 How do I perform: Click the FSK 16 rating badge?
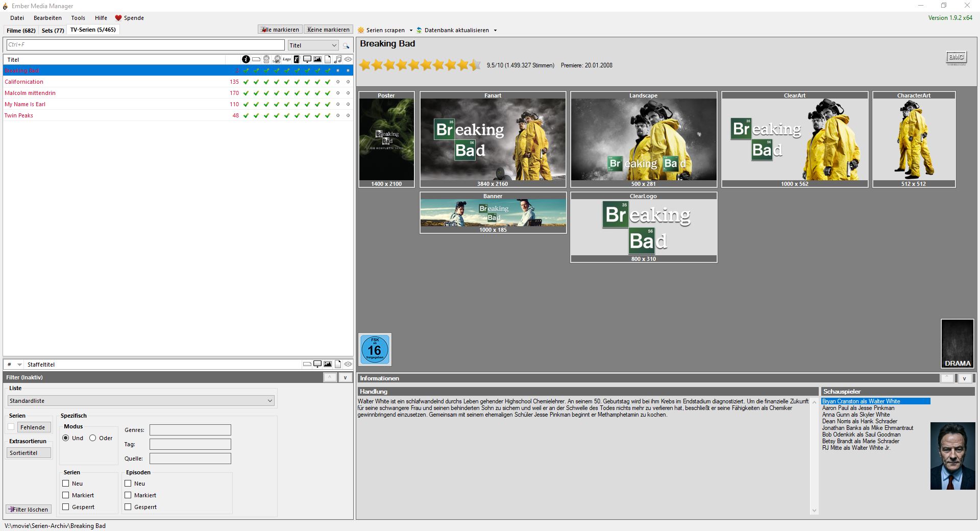coord(375,350)
